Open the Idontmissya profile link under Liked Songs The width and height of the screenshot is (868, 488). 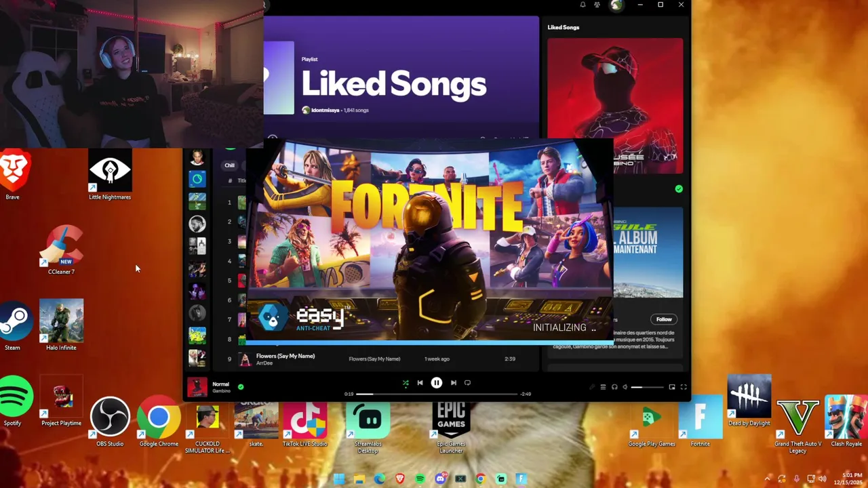click(x=325, y=110)
